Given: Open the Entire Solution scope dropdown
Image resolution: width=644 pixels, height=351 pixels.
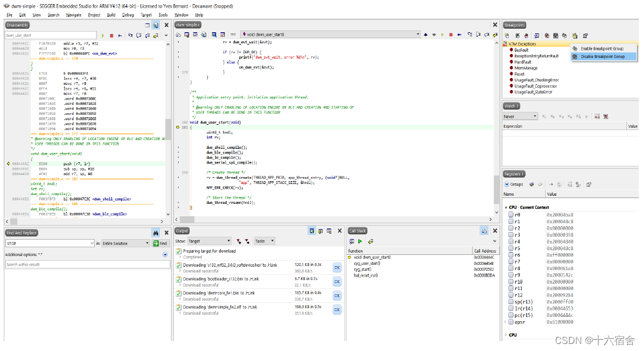Looking at the screenshot, I should click(x=125, y=244).
